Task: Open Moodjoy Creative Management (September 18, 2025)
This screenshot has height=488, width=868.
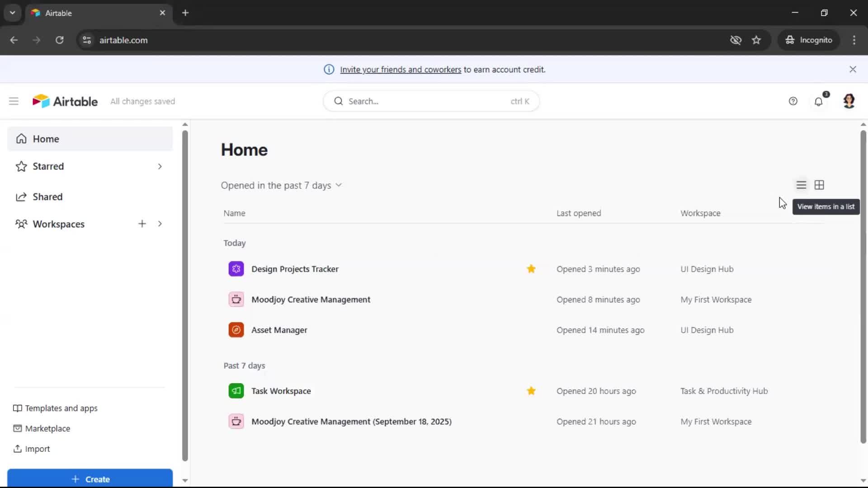Action: click(351, 422)
